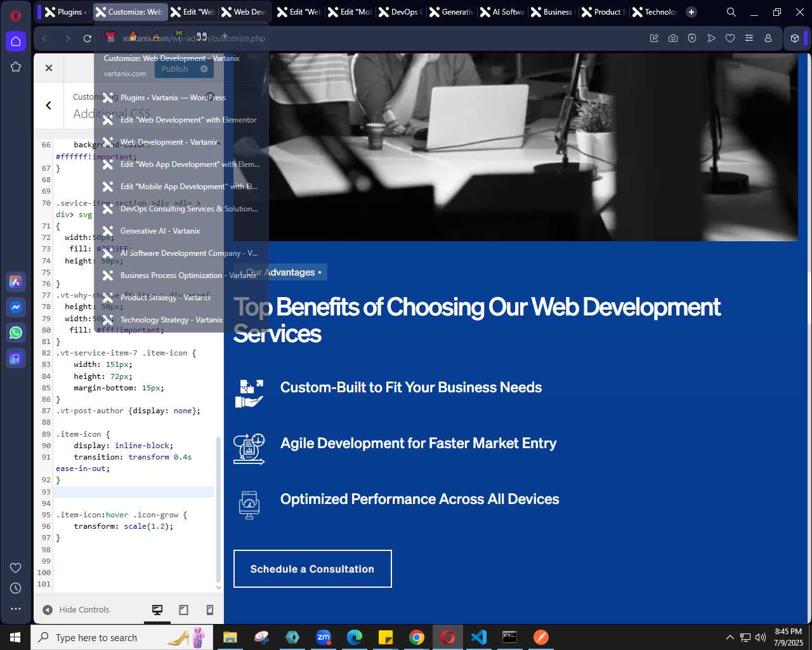Click the pinboard edit icon in address bar
812x650 pixels.
[654, 39]
